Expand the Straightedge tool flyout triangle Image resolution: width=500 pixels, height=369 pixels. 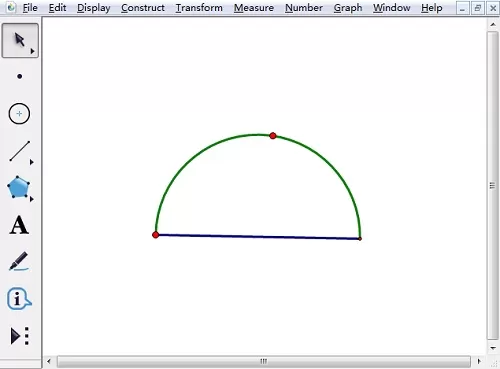[32, 162]
